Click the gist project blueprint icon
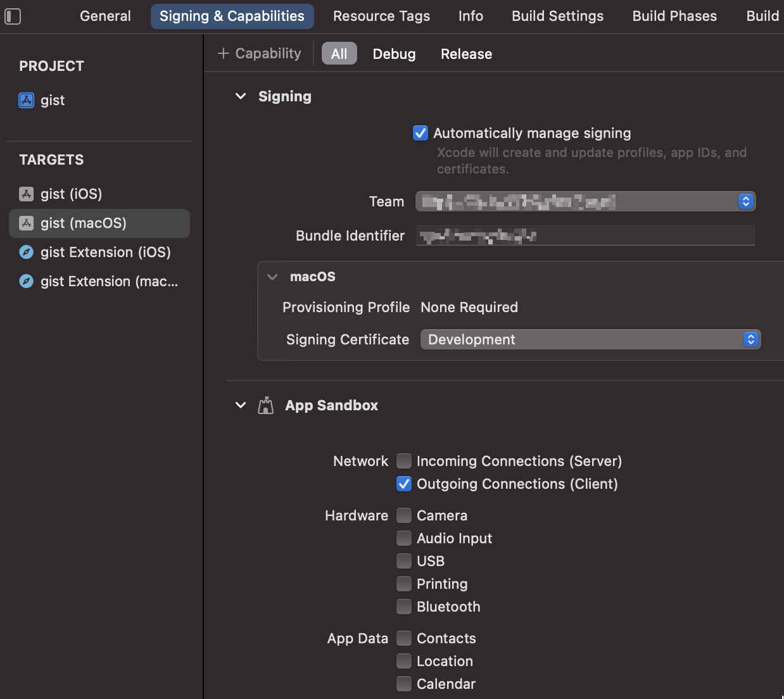 (27, 100)
